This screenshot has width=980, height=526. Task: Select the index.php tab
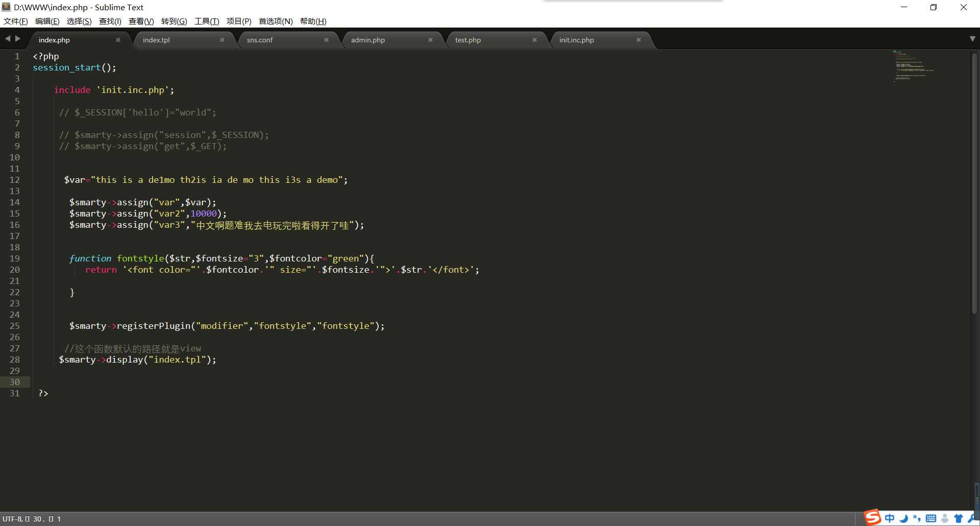click(80, 40)
